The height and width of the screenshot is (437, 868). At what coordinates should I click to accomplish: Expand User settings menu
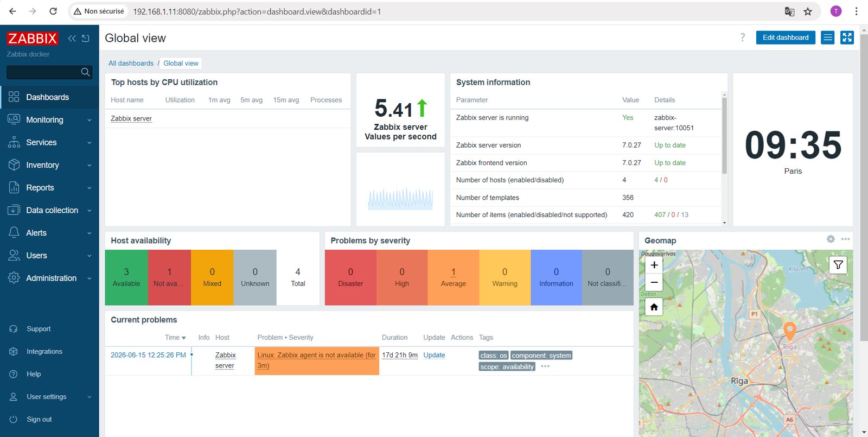click(x=49, y=397)
